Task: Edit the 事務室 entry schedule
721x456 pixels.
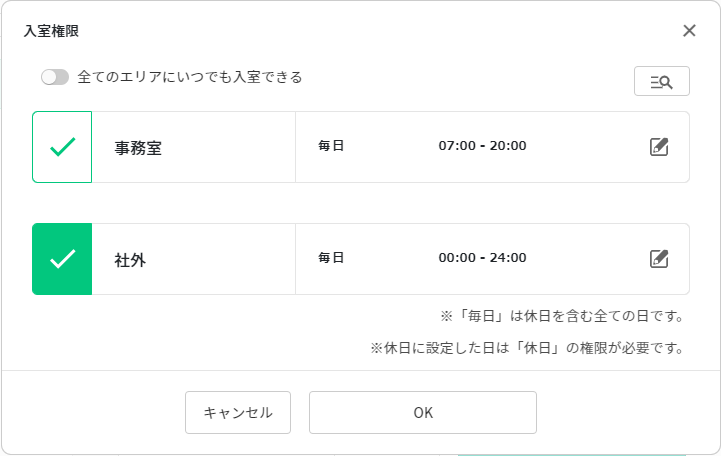Action: point(659,147)
